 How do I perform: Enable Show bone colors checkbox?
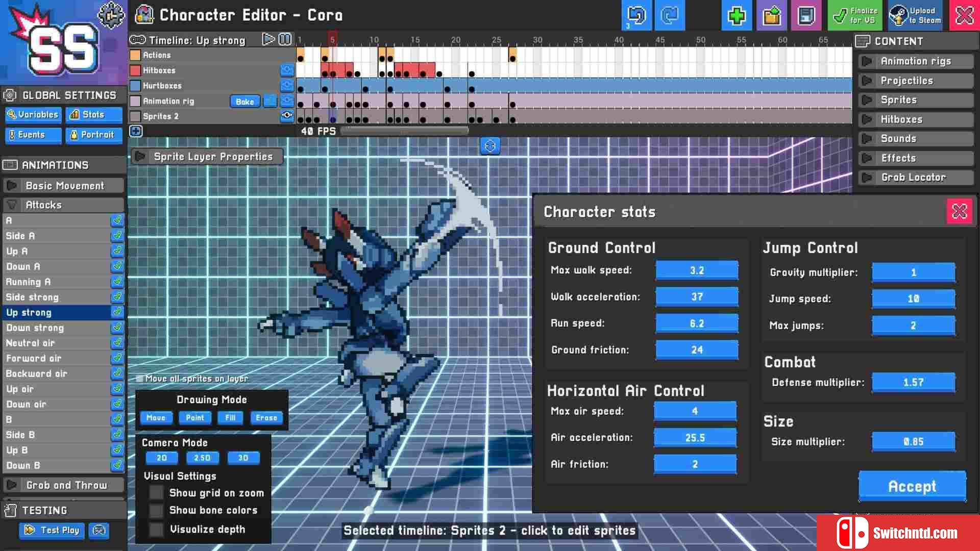[x=156, y=511]
